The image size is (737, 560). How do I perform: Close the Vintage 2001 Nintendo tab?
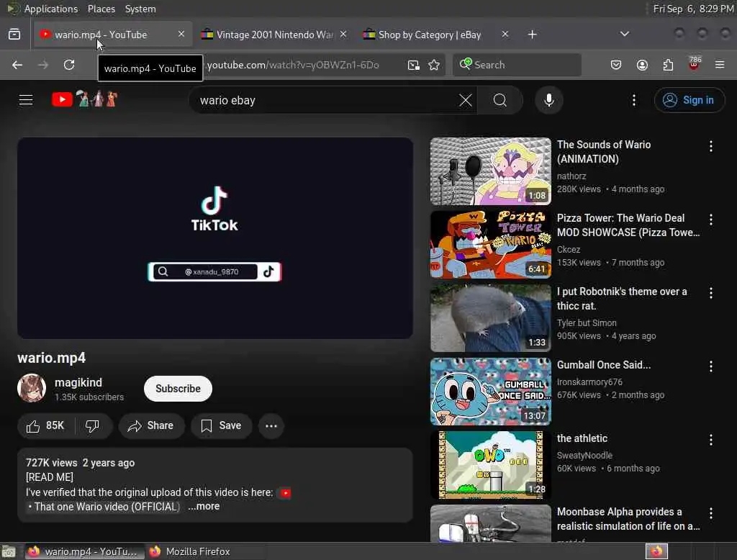pos(343,35)
